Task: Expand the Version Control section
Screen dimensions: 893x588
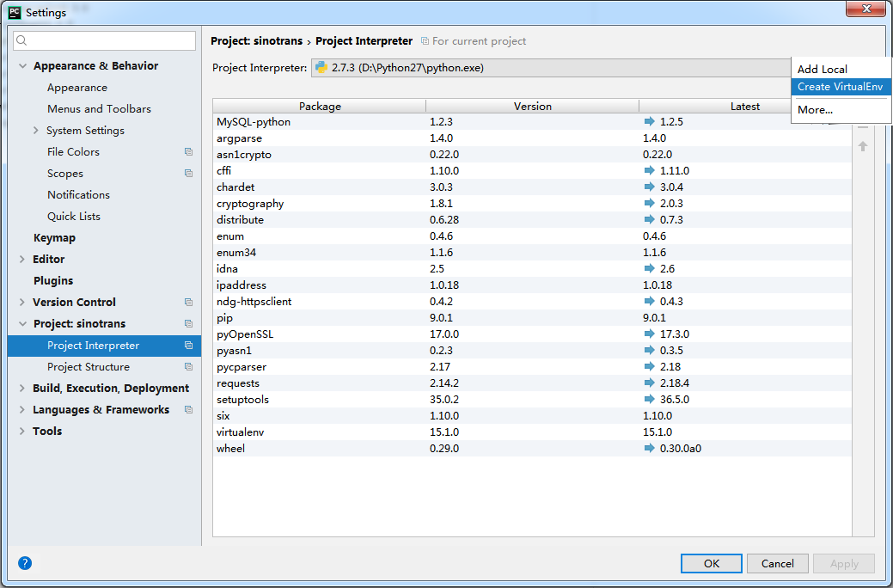Action: click(x=22, y=302)
